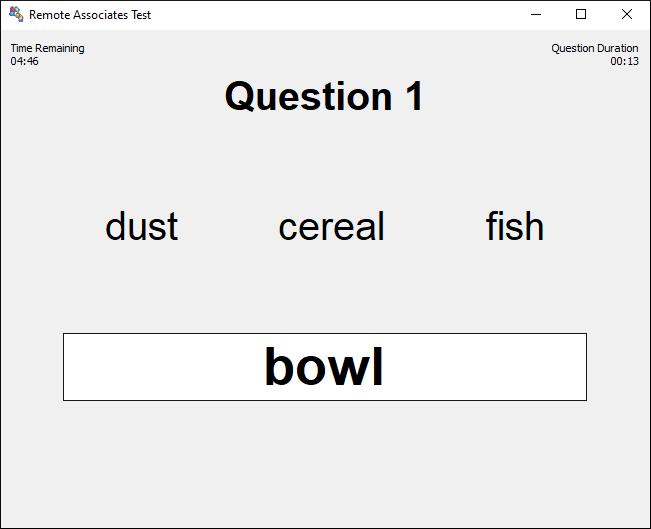Click the "Question Duration" label
The image size is (651, 529).
pos(594,48)
